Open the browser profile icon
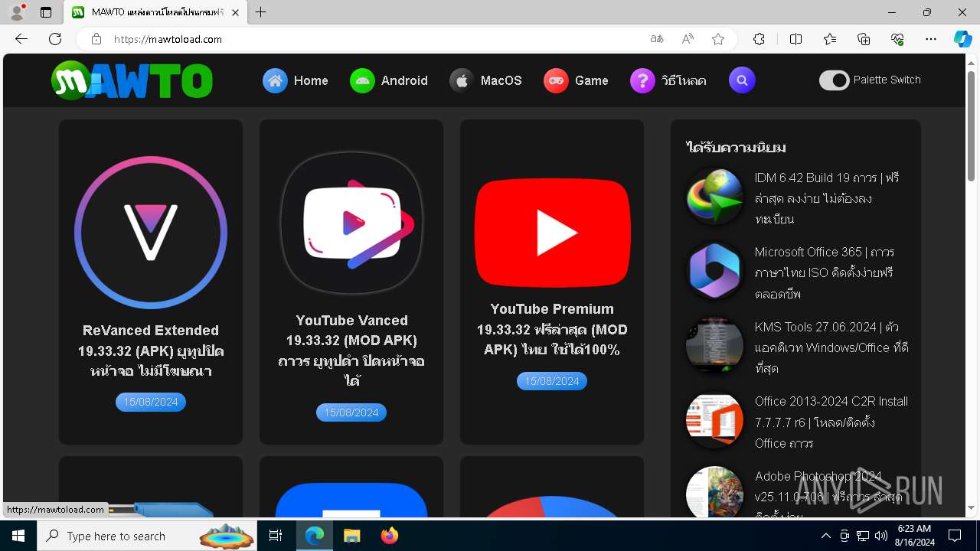Screen dimensions: 980x551 pyautogui.click(x=17, y=12)
